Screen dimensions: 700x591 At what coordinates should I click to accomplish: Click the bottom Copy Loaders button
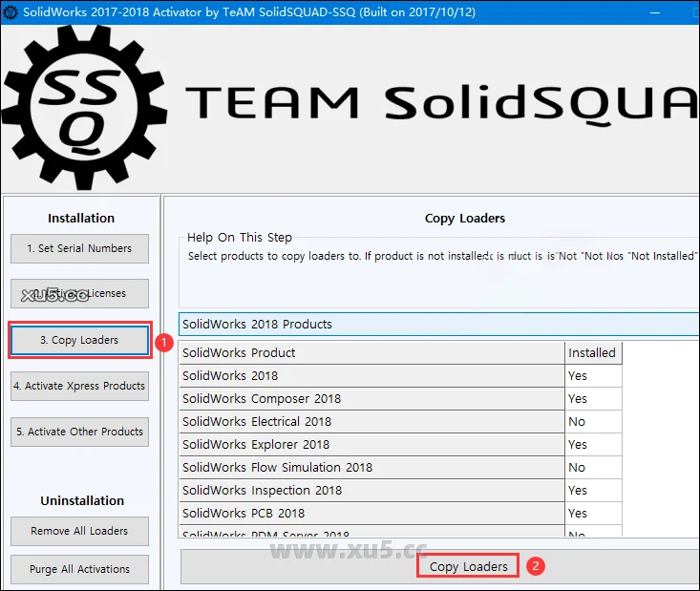[468, 566]
